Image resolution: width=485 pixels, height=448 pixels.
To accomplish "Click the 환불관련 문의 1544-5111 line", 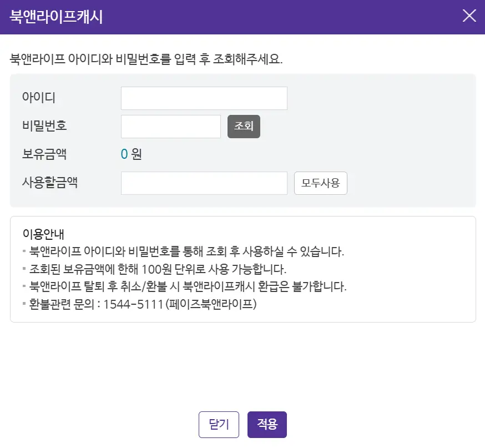I will pos(143,304).
